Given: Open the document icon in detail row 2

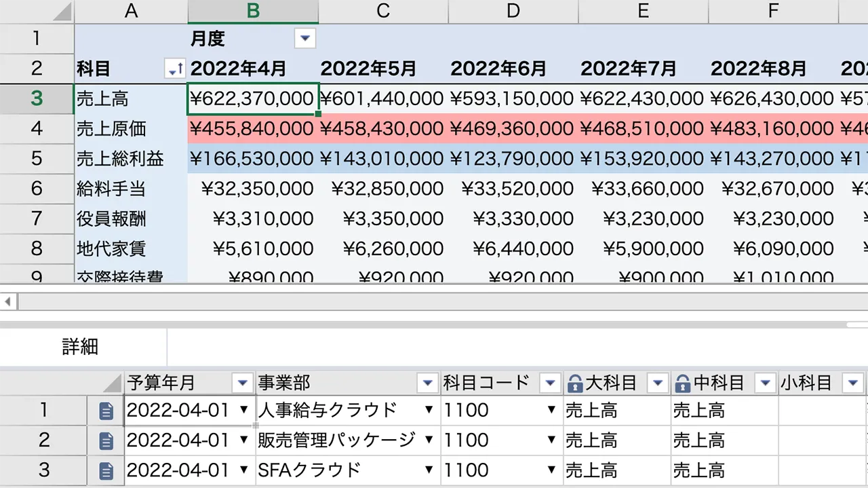Looking at the screenshot, I should [x=106, y=440].
